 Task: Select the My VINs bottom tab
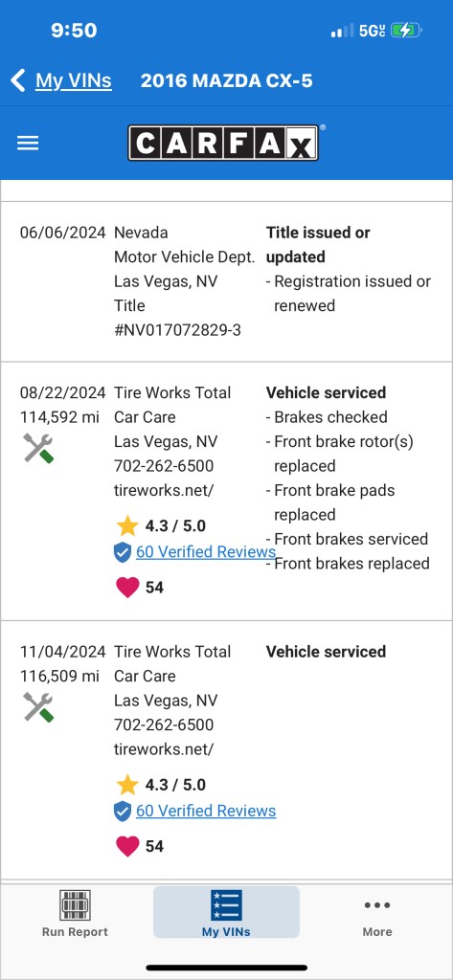[x=226, y=913]
